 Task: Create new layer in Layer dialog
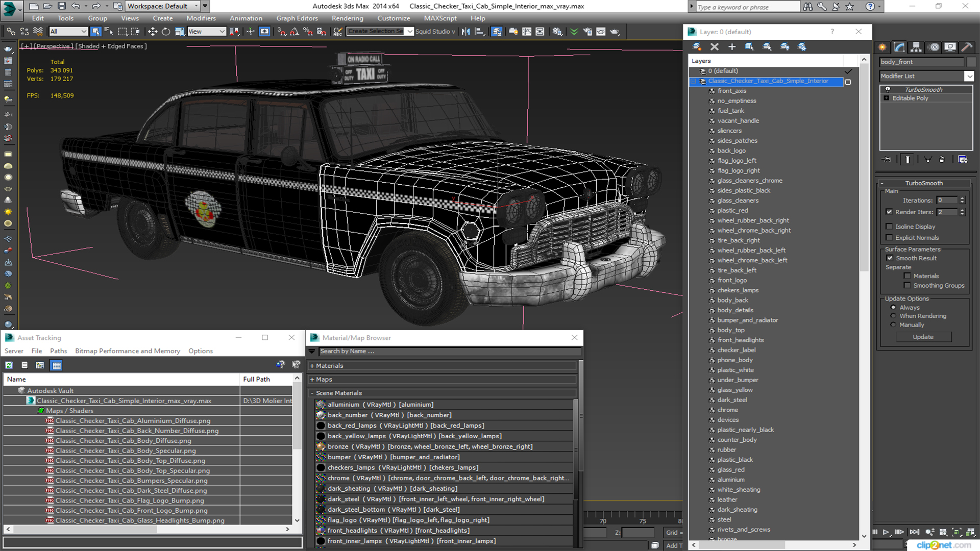(697, 46)
